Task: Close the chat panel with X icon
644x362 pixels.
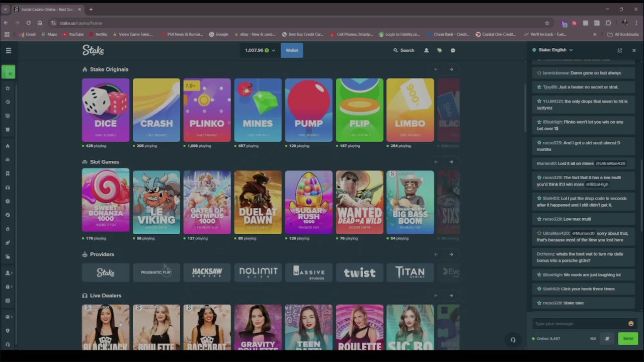Action: (634, 50)
